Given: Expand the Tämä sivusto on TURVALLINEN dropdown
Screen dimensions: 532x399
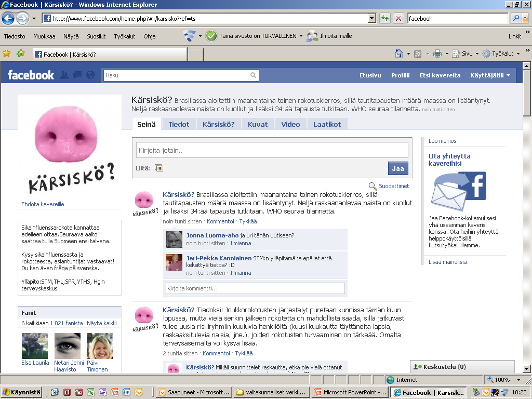Looking at the screenshot, I should [301, 36].
